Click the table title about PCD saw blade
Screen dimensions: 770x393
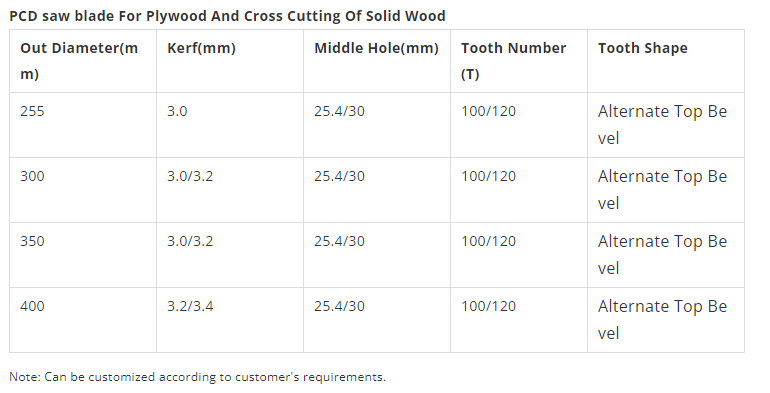tap(227, 16)
